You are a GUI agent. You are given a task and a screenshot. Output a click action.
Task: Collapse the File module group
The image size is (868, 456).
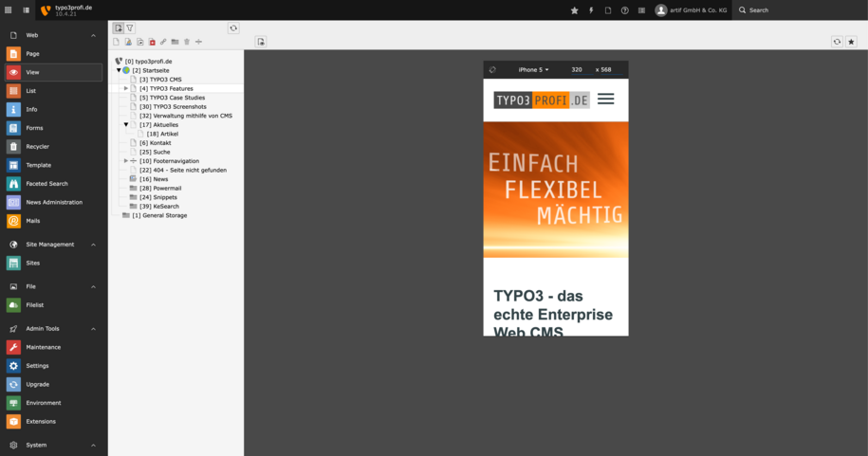click(93, 286)
